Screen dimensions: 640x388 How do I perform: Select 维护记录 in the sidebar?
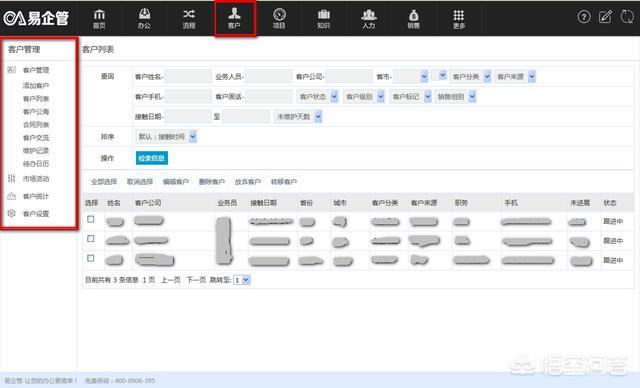pyautogui.click(x=36, y=151)
